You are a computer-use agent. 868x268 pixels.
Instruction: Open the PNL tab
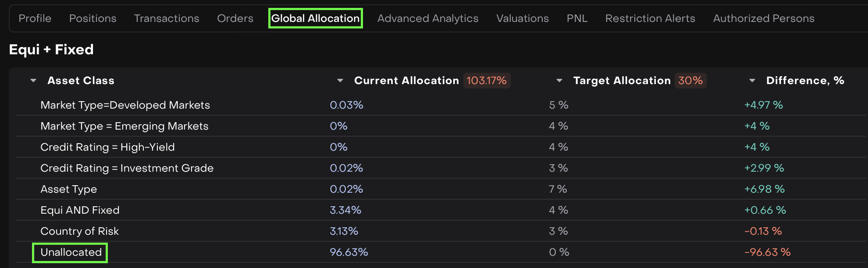tap(577, 18)
